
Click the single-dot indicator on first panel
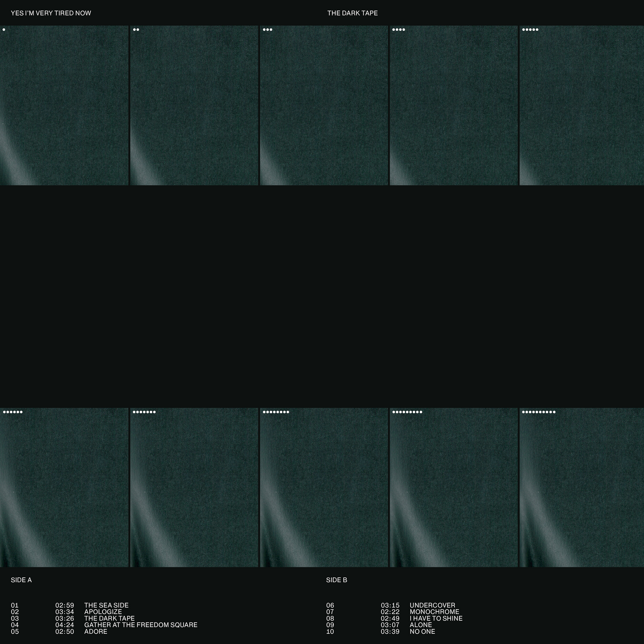4,30
